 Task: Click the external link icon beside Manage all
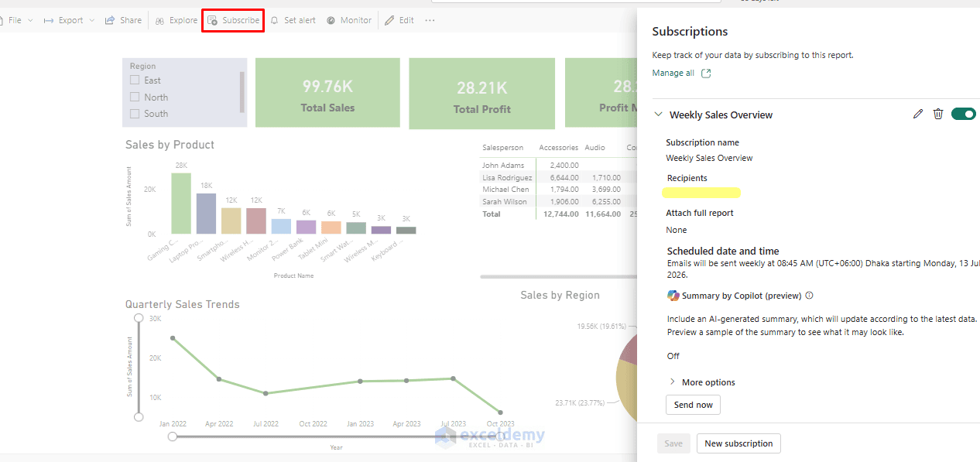705,73
